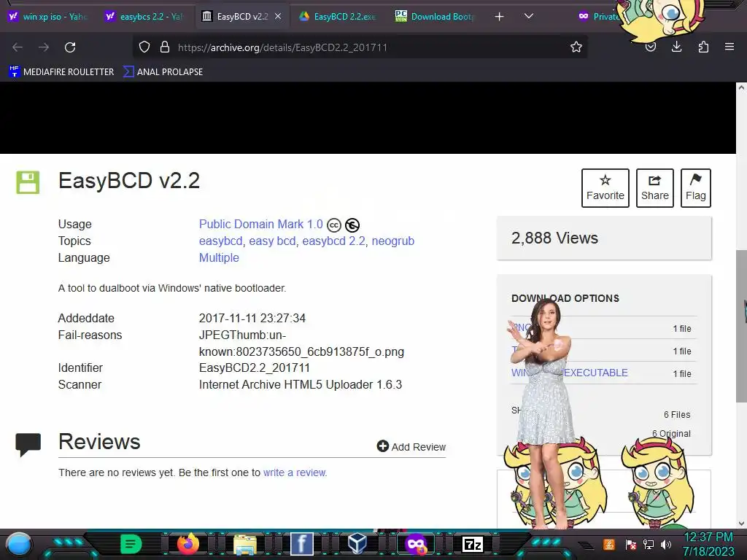This screenshot has width=747, height=560.
Task: Open File Explorer from the taskbar
Action: pos(245,544)
